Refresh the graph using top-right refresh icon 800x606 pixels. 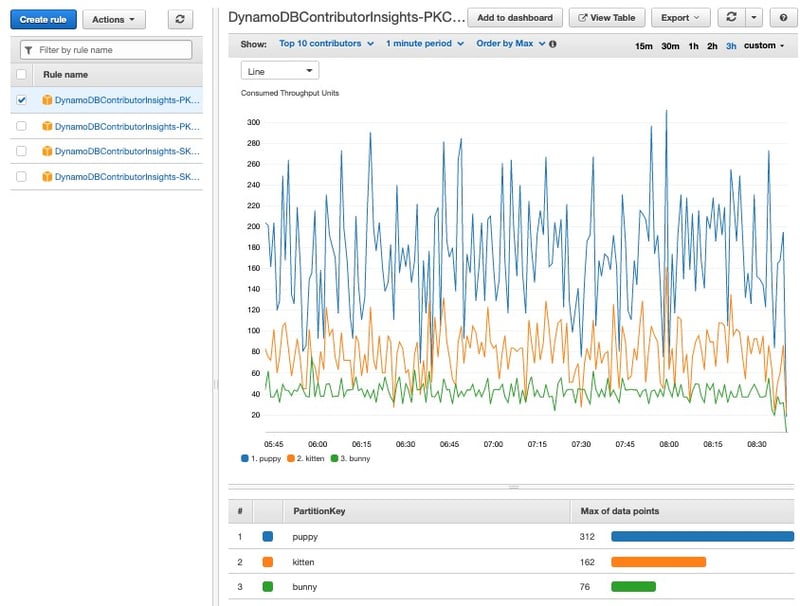[x=733, y=18]
